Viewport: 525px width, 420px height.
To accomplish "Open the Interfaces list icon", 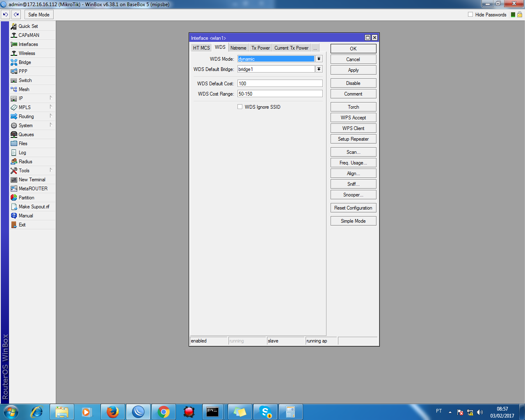I will click(x=14, y=44).
